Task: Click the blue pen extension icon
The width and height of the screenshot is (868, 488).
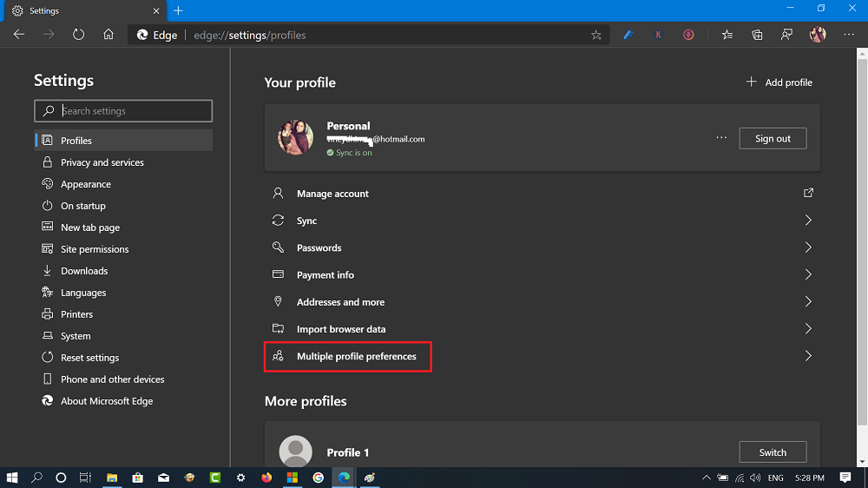Action: (x=628, y=35)
